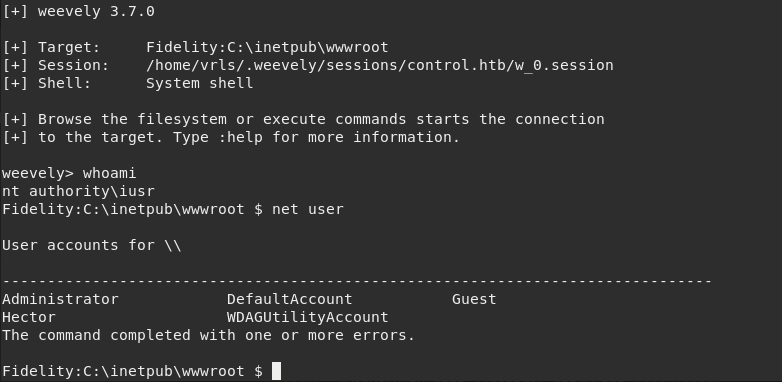Viewport: 782px width, 382px height.
Task: Click the 'Browse the filesystem' info line
Action: pos(304,119)
